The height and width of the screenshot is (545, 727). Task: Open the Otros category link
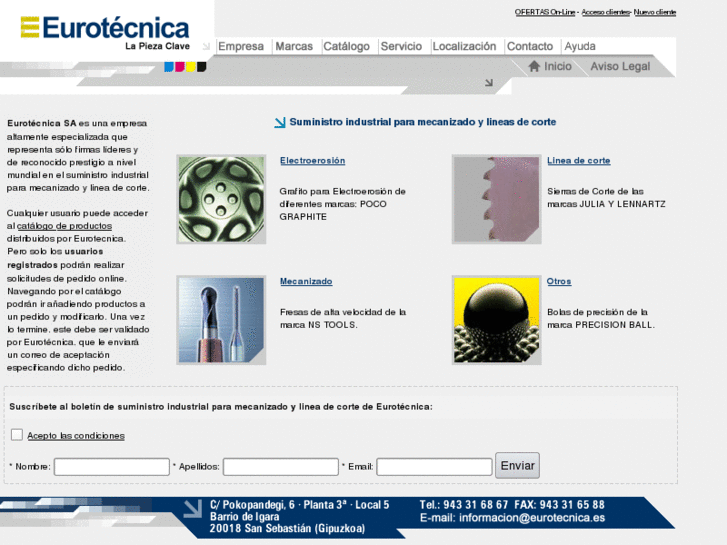tap(559, 281)
